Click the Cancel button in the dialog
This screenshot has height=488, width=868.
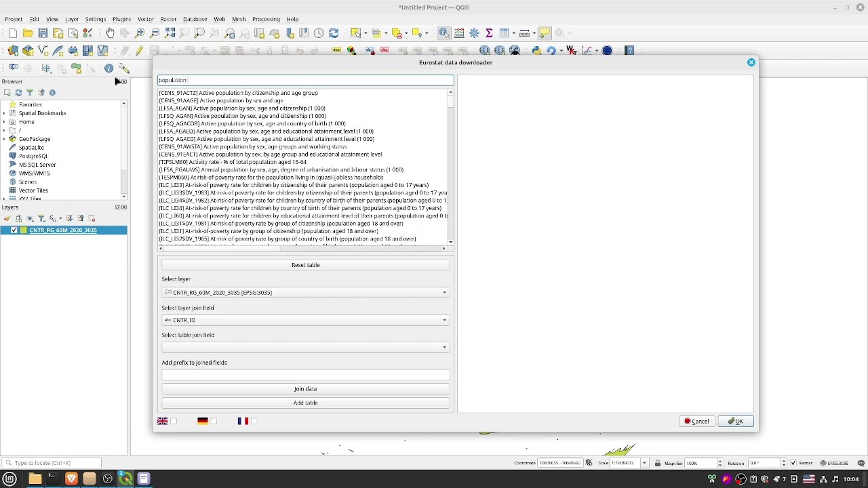tap(696, 421)
